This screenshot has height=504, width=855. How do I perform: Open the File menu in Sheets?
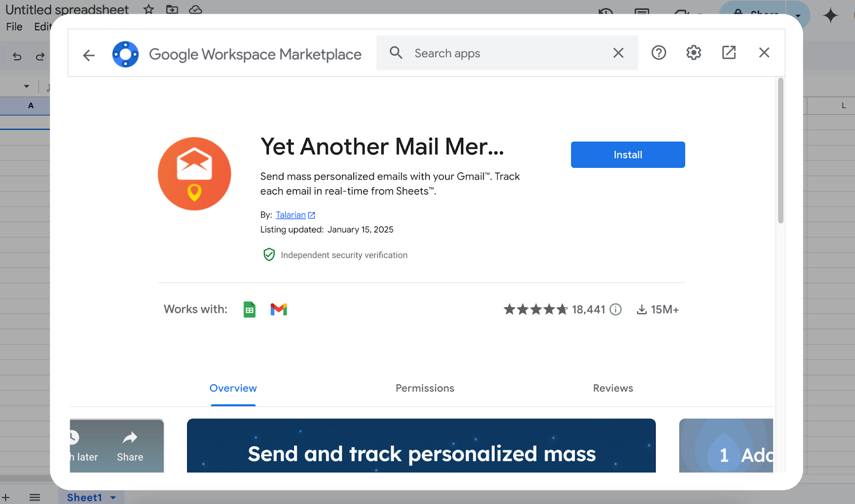[14, 27]
